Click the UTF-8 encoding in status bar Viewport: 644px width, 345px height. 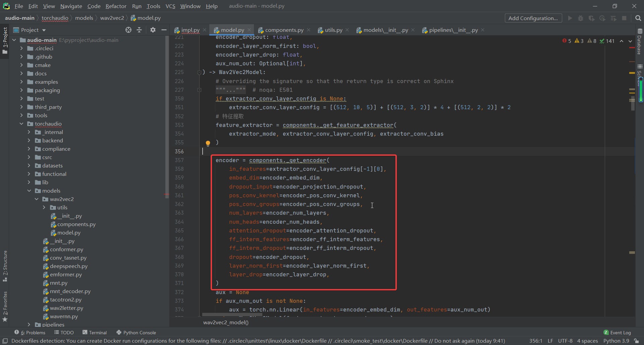[x=565, y=341]
